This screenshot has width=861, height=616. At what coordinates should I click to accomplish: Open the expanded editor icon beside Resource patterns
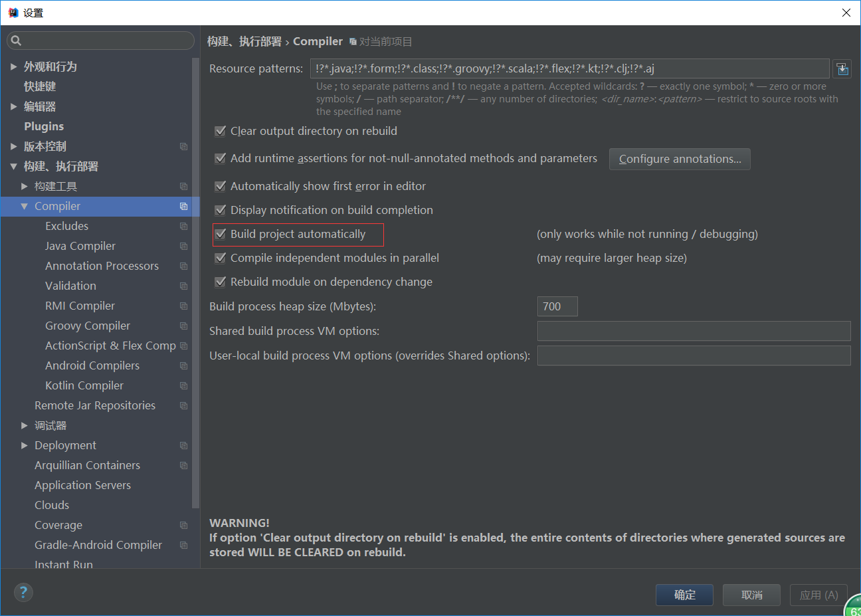(x=842, y=68)
